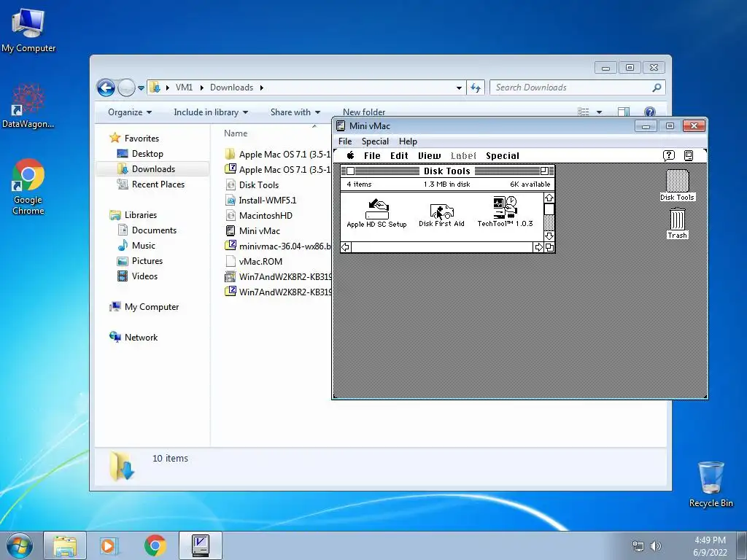Viewport: 747px width, 560px height.
Task: Click the change view icon in Explorer
Action: 583,112
